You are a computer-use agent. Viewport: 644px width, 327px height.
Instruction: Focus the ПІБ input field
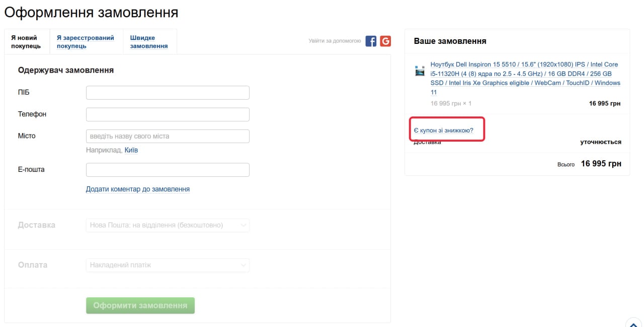coord(168,93)
